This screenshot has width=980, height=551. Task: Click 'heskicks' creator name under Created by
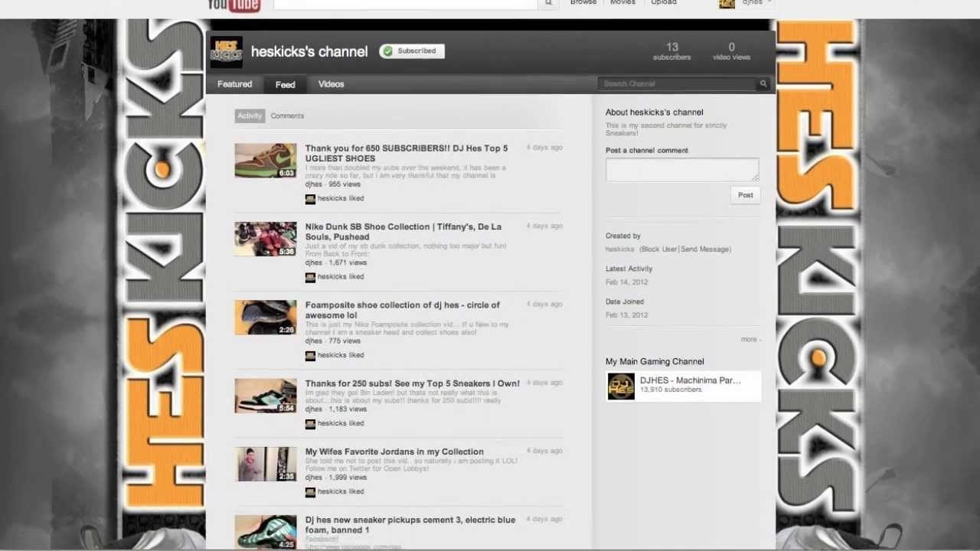(x=620, y=249)
